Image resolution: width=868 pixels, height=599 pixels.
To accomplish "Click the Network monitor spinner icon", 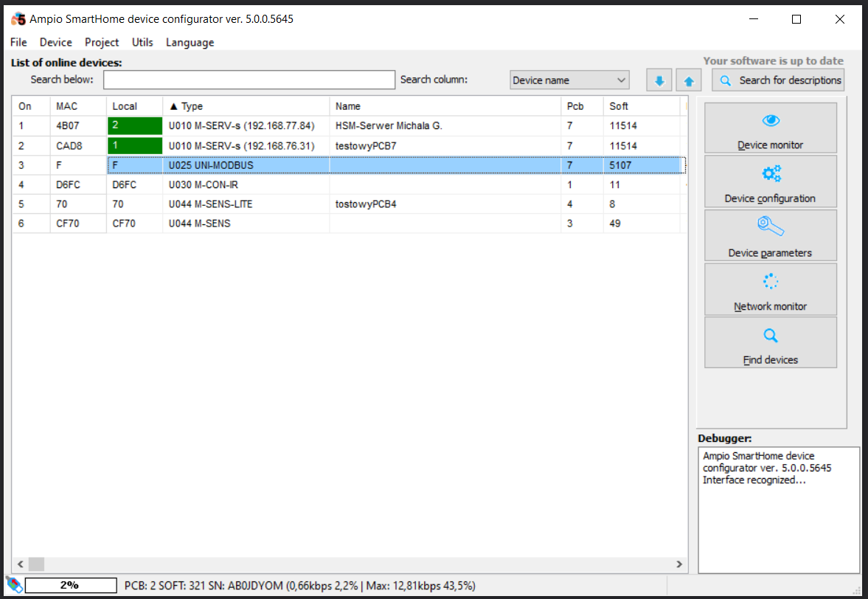I will pos(770,281).
